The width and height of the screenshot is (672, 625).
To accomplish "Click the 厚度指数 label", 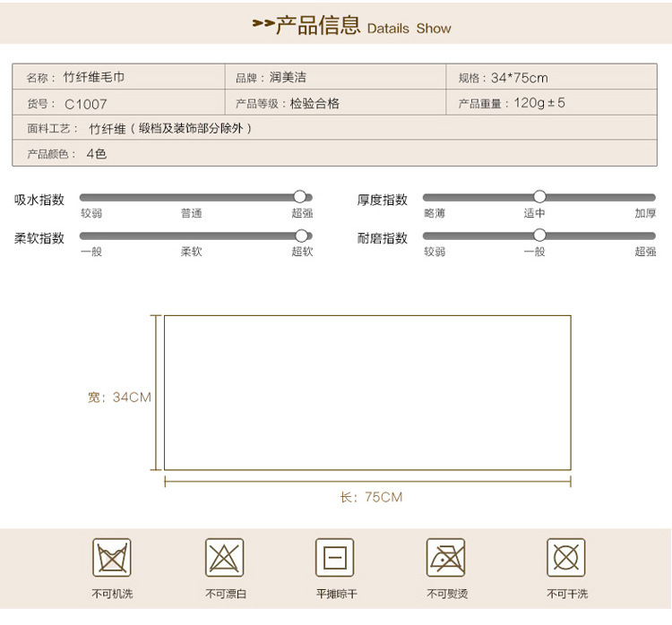I will [x=383, y=200].
